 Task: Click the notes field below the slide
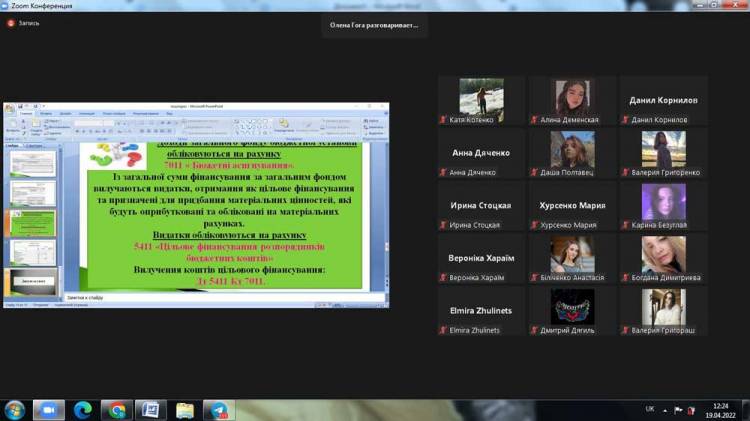(x=200, y=297)
